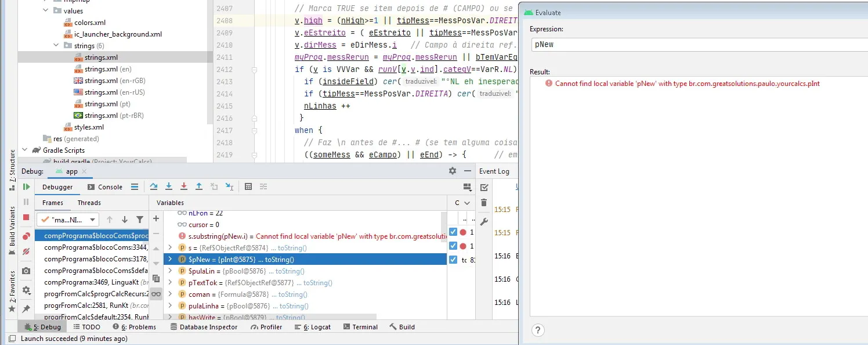
Task: Expand the pulaLinha variable node
Action: [x=170, y=306]
